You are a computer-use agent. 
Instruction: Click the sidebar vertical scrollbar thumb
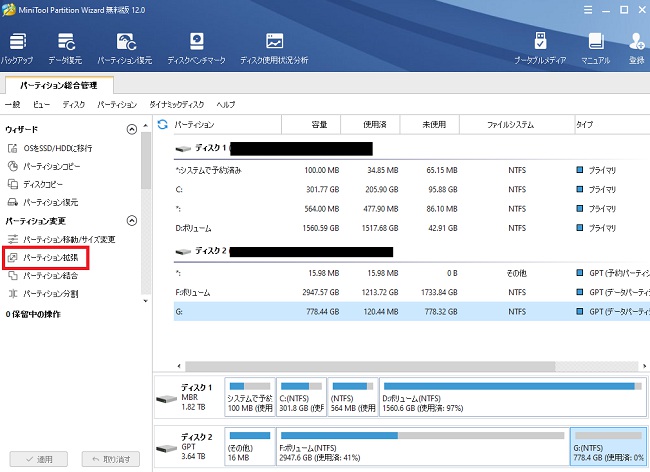146,161
